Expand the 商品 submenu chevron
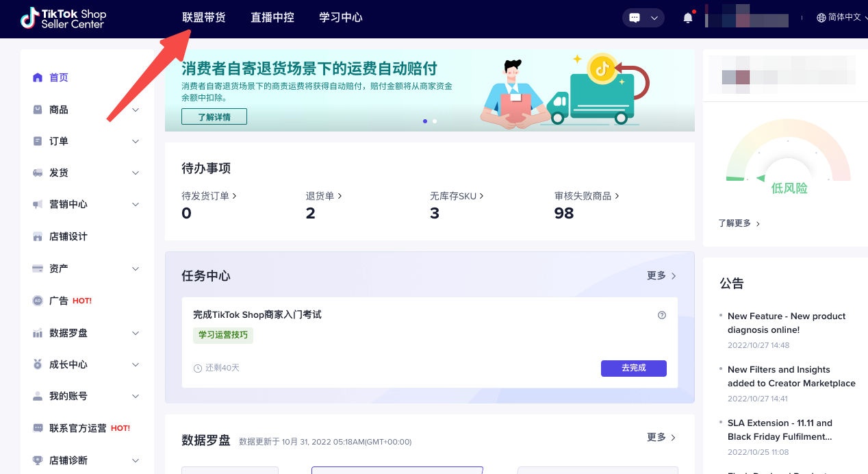Screen dimensions: 868x474 (x=135, y=109)
